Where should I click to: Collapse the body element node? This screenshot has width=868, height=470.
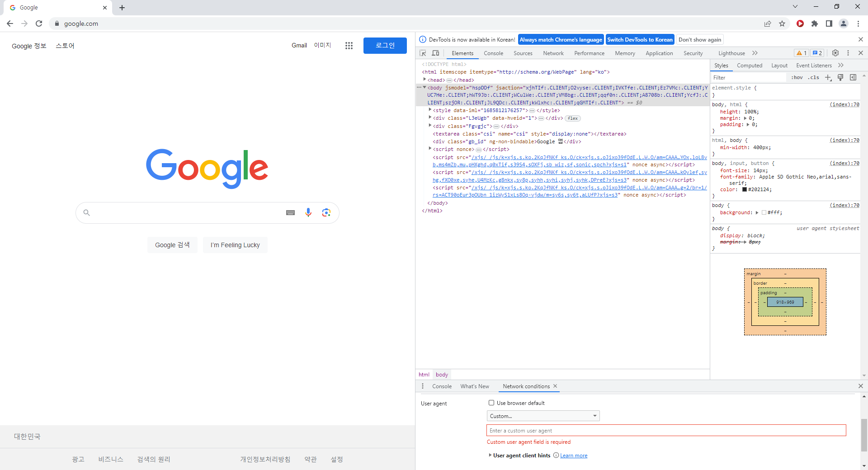click(x=425, y=87)
